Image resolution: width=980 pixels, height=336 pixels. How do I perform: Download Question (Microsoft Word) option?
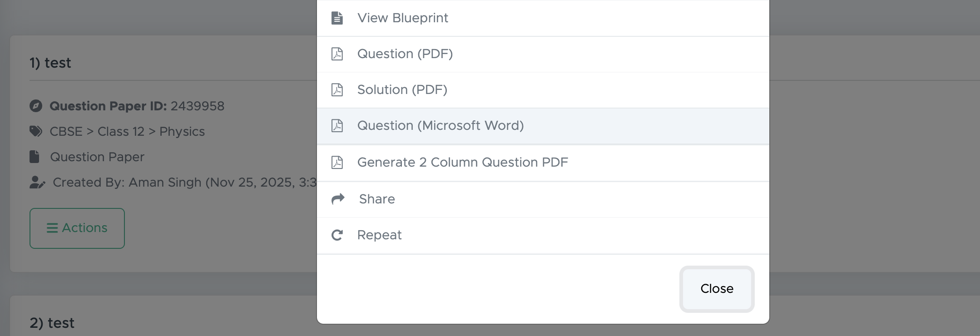tap(440, 126)
